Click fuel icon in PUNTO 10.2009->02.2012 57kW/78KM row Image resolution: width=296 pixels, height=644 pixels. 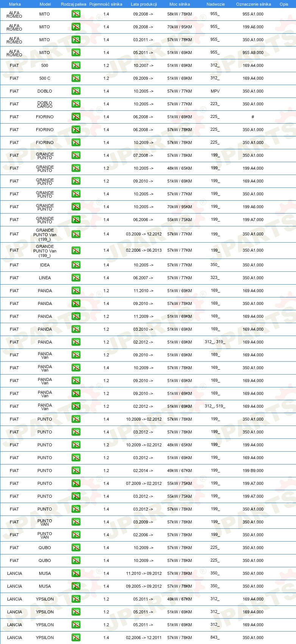[76, 419]
